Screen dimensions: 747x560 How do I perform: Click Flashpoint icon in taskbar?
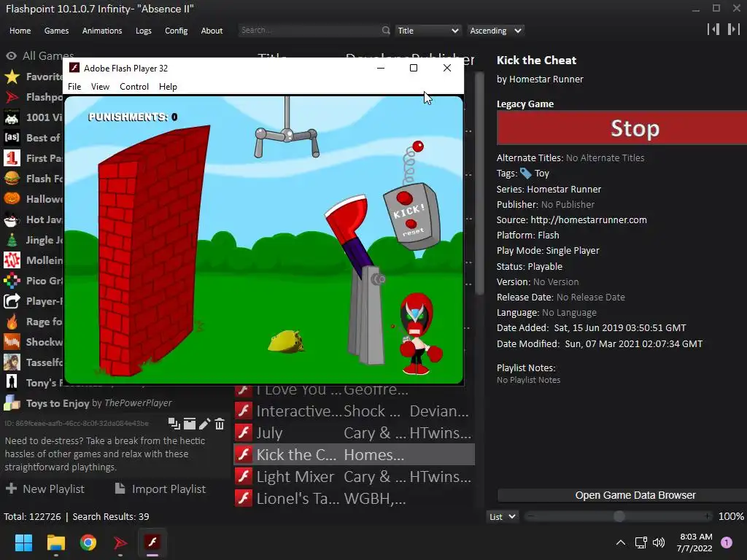(x=120, y=542)
